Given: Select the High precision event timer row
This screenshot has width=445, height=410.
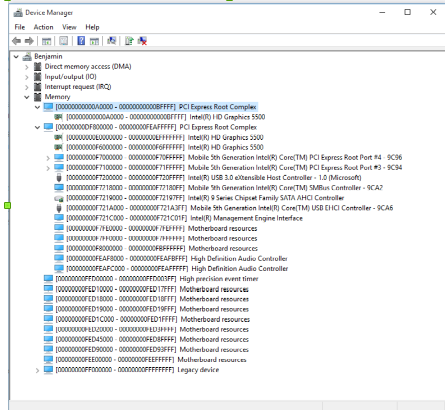Looking at the screenshot, I should (x=157, y=279).
